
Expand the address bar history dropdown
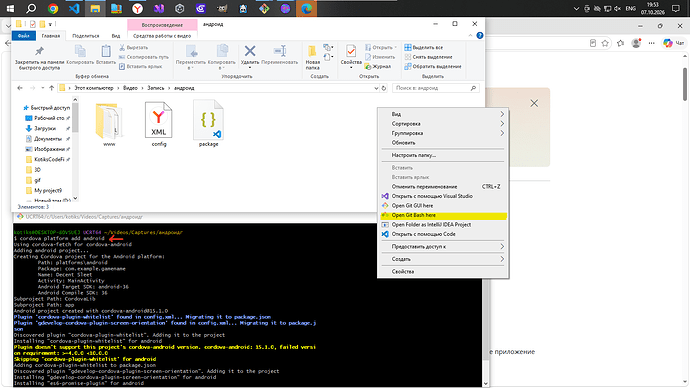coord(376,88)
